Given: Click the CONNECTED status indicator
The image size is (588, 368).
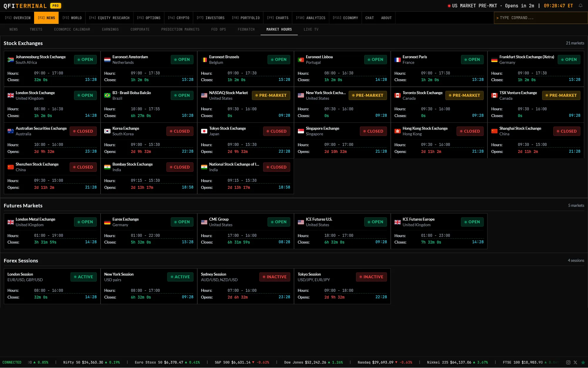Looking at the screenshot, I should [12, 362].
